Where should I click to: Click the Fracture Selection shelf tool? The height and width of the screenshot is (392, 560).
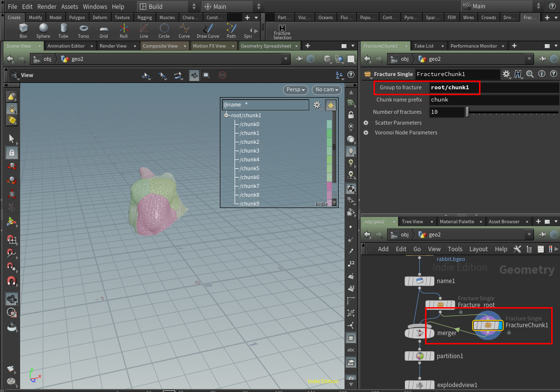tap(282, 32)
